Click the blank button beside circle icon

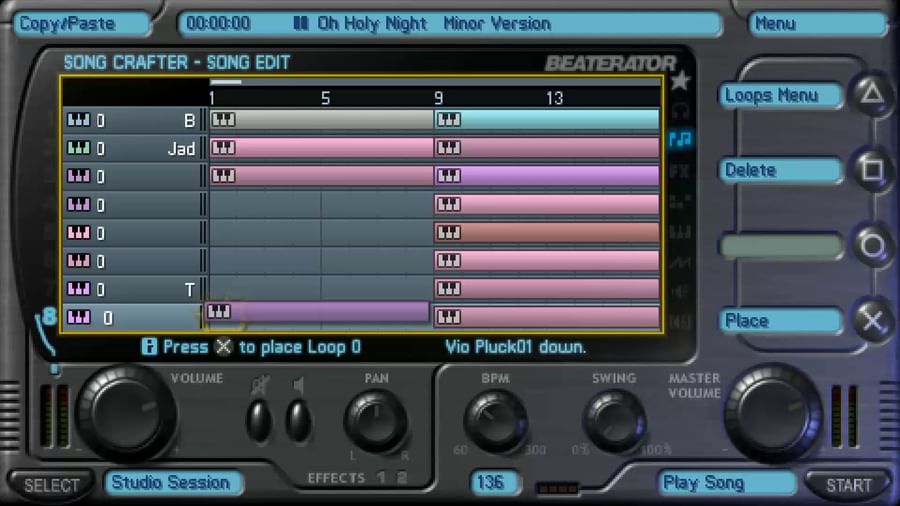click(780, 246)
